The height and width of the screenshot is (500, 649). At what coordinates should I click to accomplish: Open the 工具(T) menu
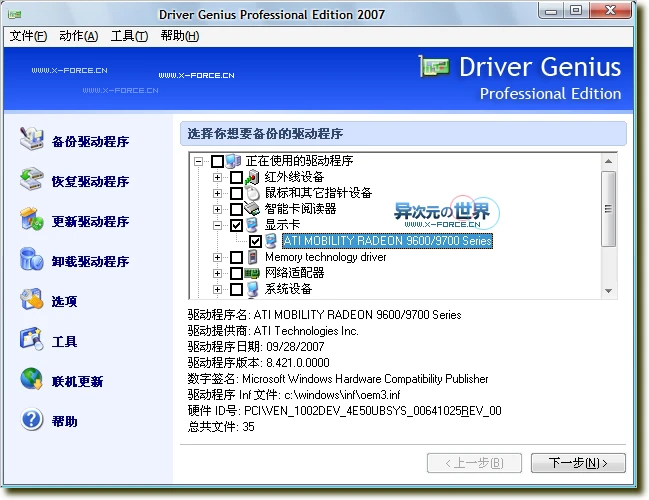coord(129,36)
